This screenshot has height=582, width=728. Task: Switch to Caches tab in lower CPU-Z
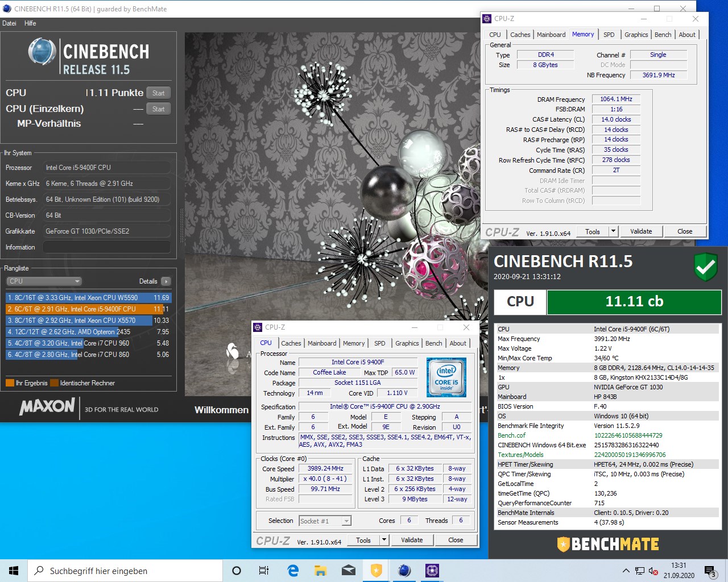(x=291, y=343)
